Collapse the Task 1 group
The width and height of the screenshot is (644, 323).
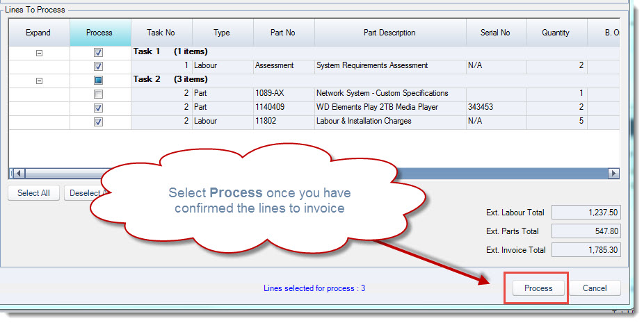pos(40,53)
